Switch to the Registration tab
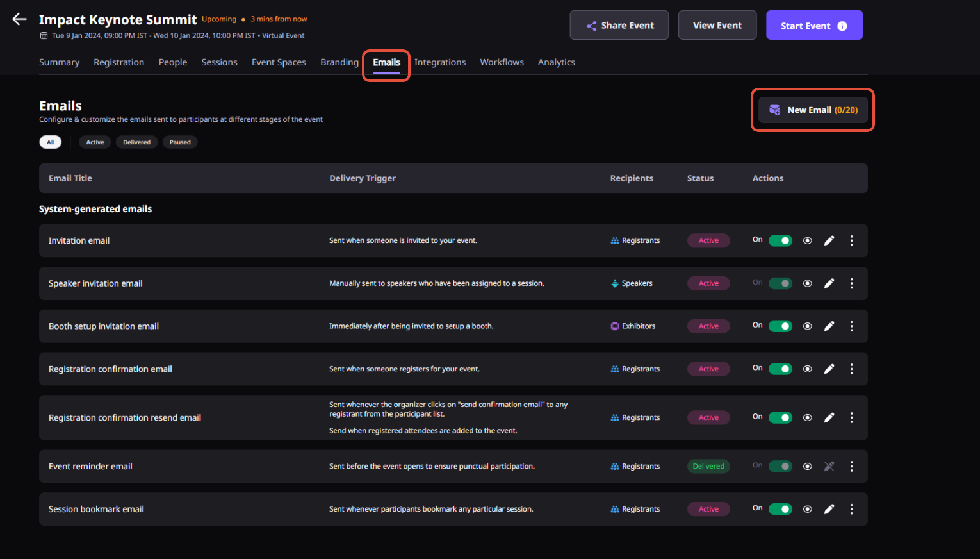 (118, 62)
